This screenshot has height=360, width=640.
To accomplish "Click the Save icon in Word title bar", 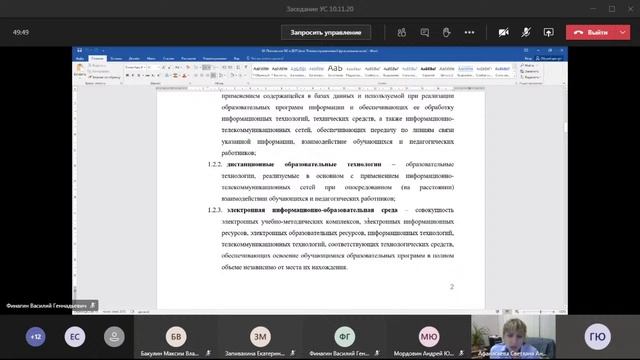I will [80, 51].
